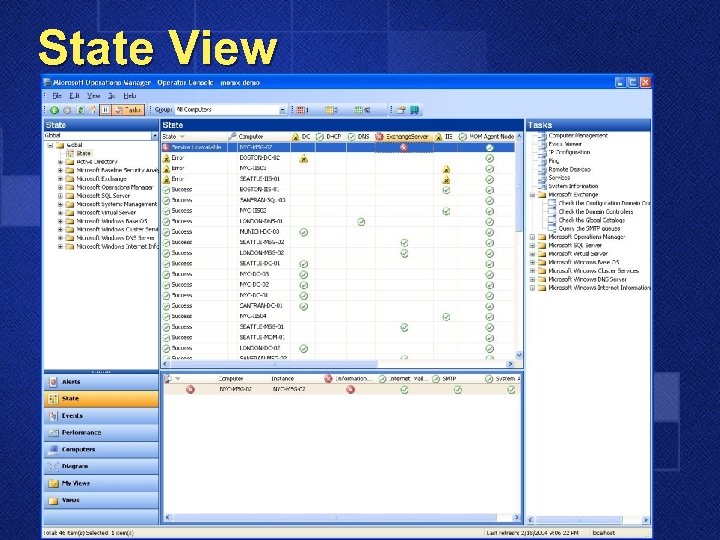Open the State navigation button

(101, 399)
